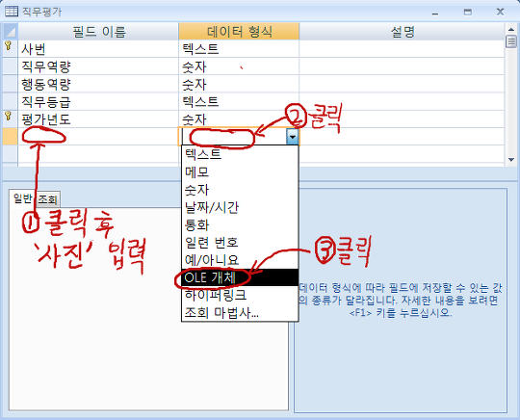Click field name cell 직무등급
Viewport: 520px width, 420px height.
coord(98,101)
